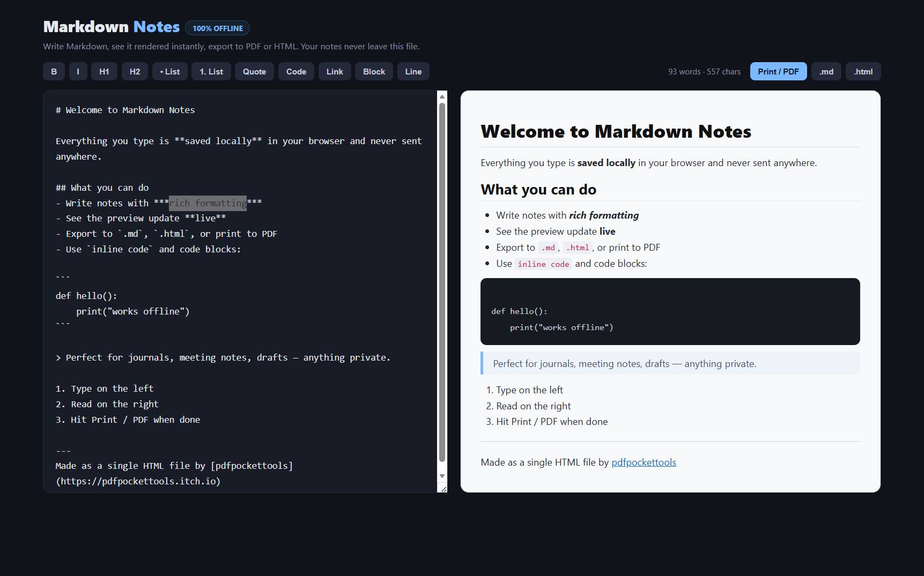Click the editor vertical scrollbar thumb
Viewport: 924px width, 576px height.
[442, 282]
